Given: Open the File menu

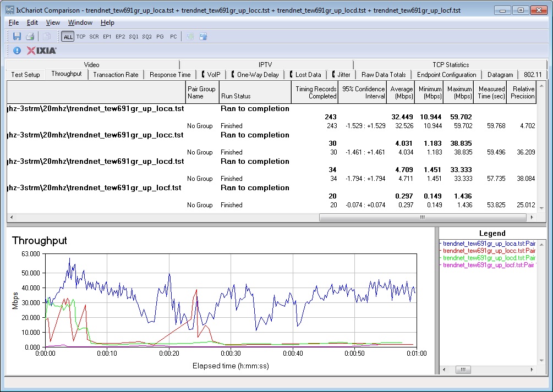Looking at the screenshot, I should coord(14,23).
